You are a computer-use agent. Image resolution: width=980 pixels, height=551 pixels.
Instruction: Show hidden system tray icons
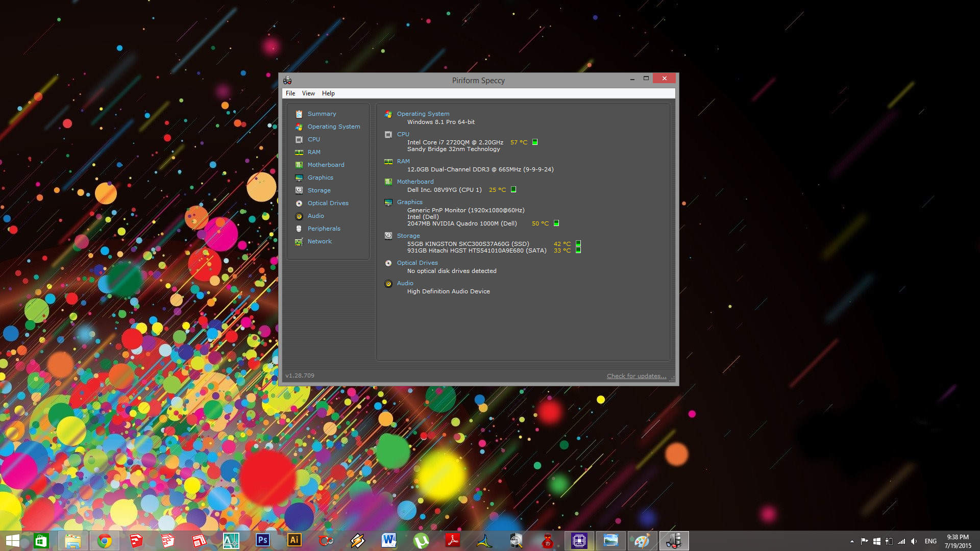click(x=852, y=541)
